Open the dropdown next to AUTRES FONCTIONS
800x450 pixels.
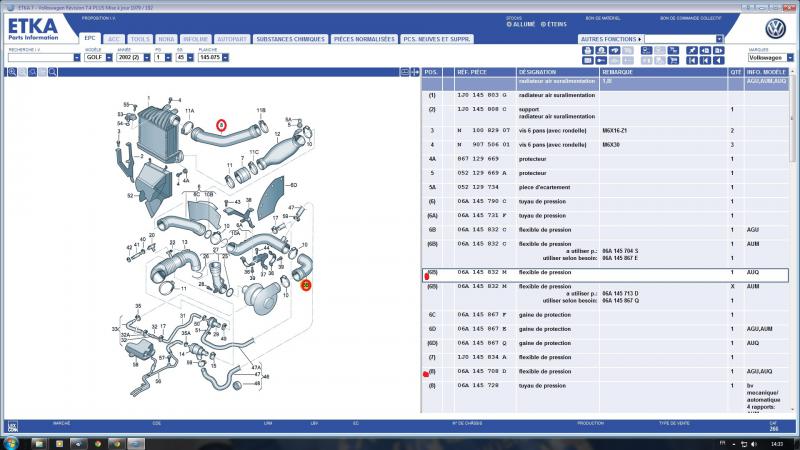tap(719, 39)
